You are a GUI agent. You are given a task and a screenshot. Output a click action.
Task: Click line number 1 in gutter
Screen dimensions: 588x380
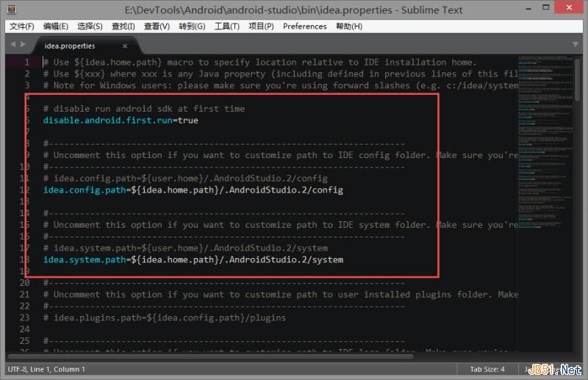click(27, 62)
